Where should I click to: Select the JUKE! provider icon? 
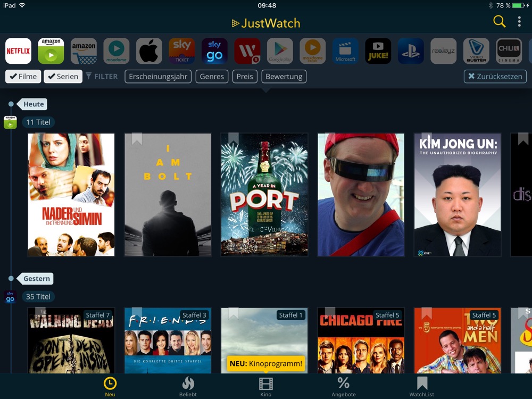coord(378,51)
